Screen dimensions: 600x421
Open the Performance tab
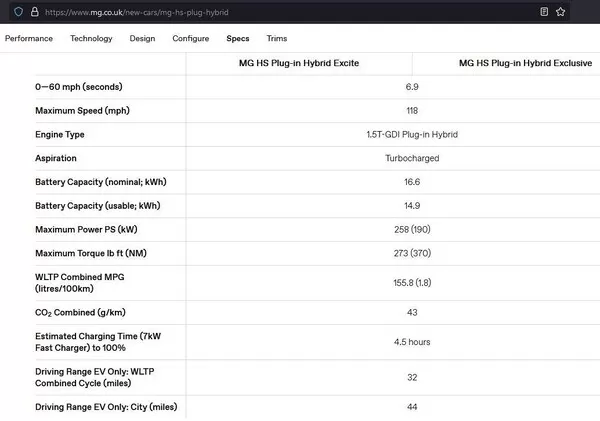(x=29, y=38)
